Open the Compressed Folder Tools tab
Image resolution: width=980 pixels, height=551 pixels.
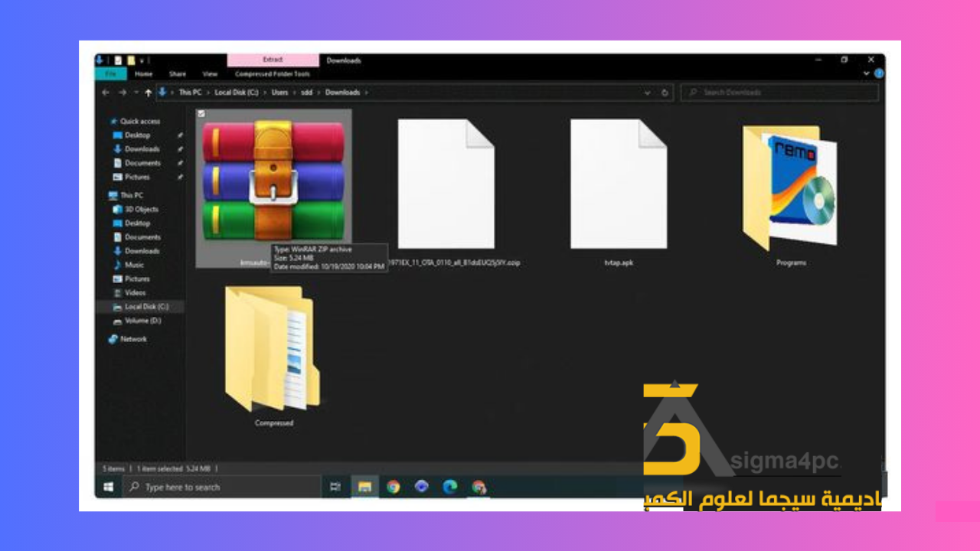[273, 74]
